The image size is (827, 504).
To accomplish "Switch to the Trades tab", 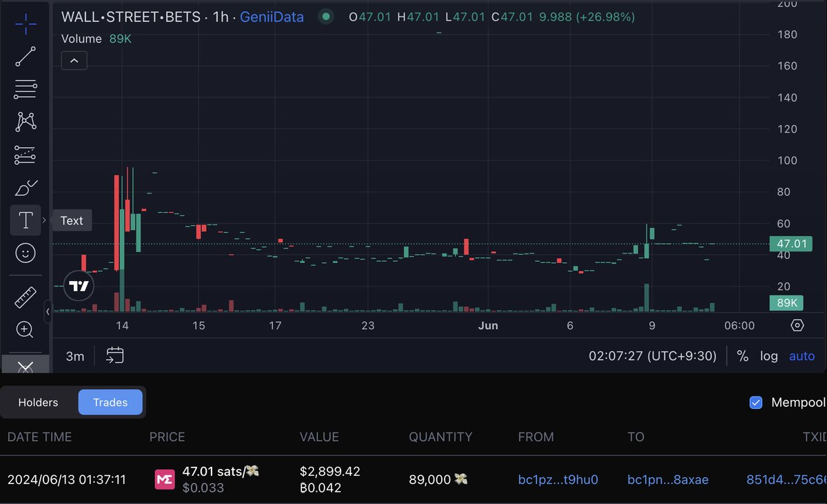I will (110, 402).
